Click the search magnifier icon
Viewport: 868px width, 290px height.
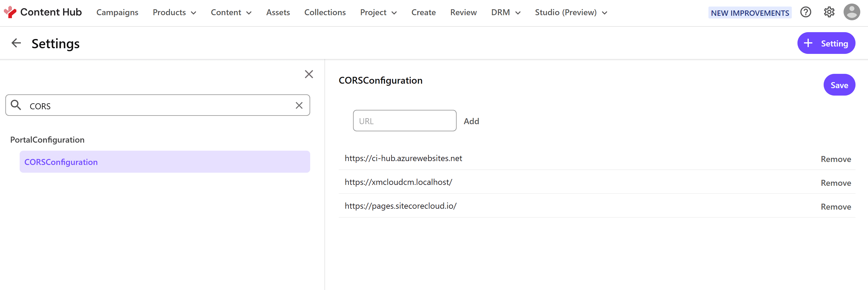(16, 105)
